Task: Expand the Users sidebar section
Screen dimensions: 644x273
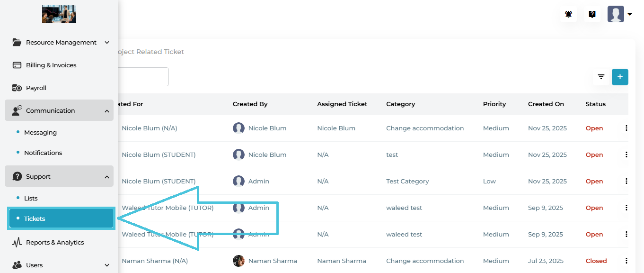Action: 106,265
